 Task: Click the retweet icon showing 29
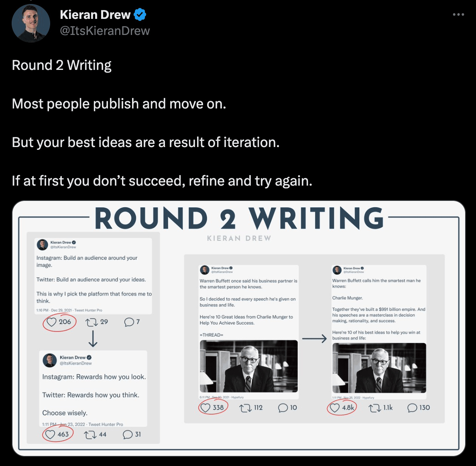click(92, 322)
